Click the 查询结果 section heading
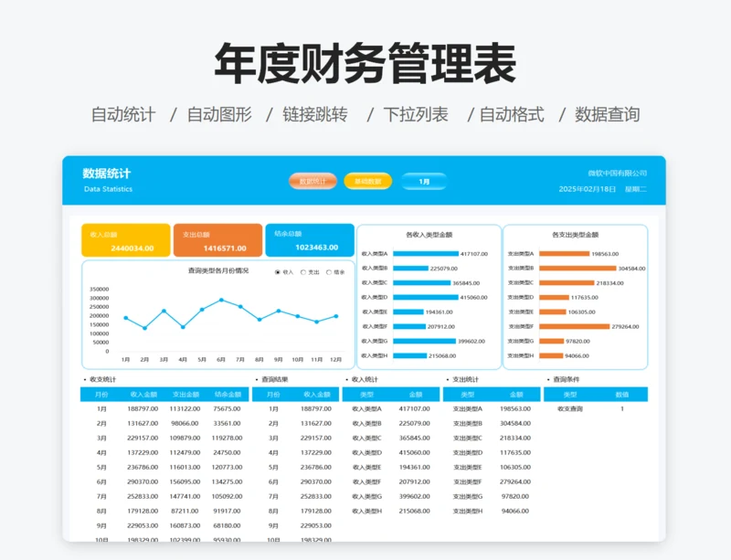Viewport: 731px width, 560px height. tap(275, 379)
